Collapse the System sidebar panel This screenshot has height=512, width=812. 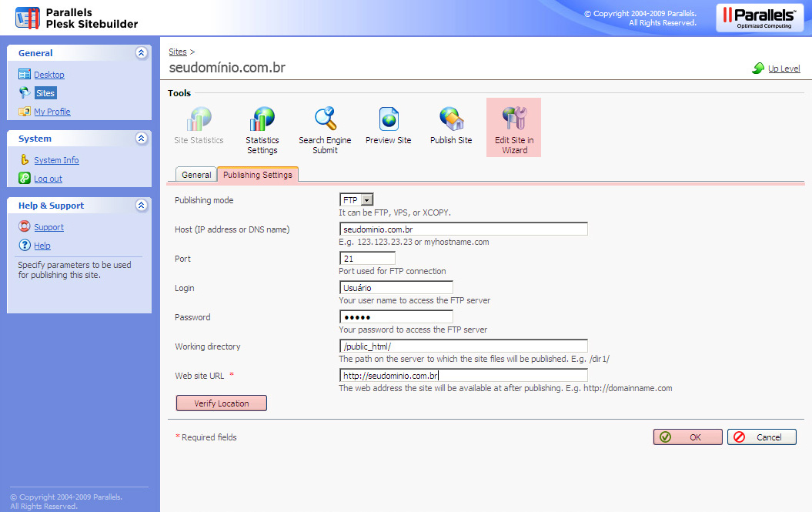(142, 139)
